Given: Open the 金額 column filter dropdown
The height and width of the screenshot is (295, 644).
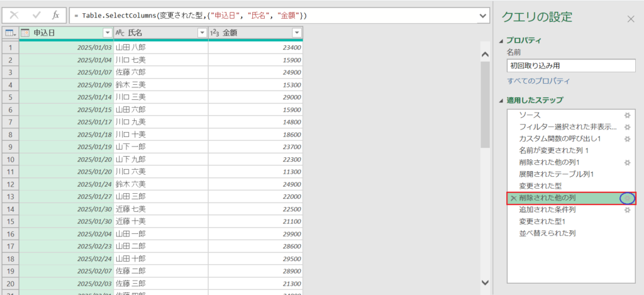Looking at the screenshot, I should tap(297, 33).
